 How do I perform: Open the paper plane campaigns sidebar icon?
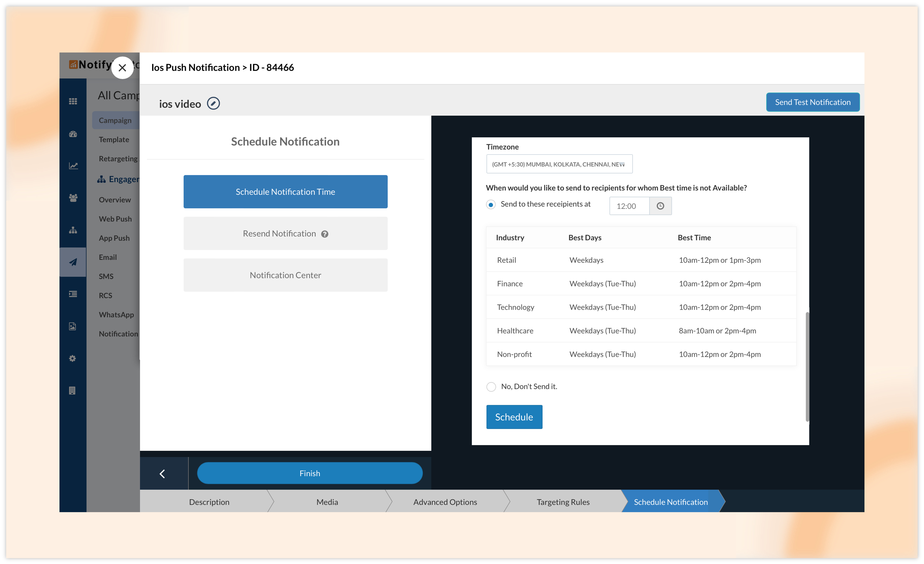(73, 262)
